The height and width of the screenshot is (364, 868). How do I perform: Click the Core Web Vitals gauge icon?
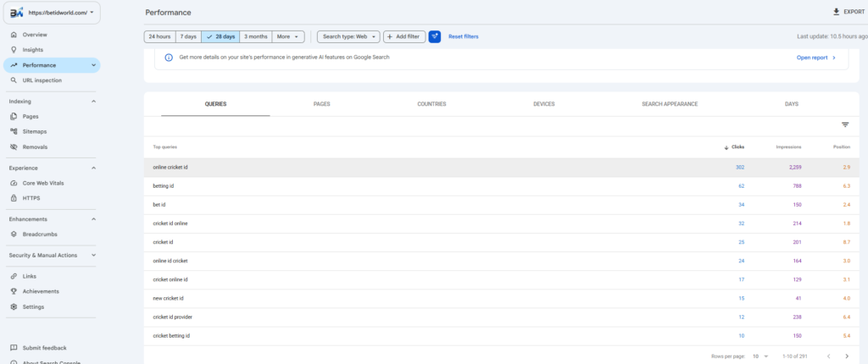click(x=14, y=183)
